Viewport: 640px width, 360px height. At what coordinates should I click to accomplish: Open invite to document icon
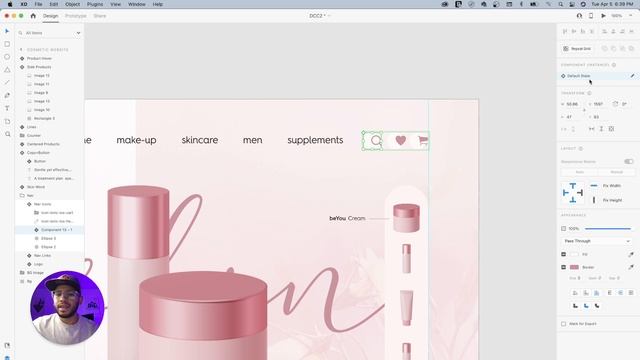[579, 16]
